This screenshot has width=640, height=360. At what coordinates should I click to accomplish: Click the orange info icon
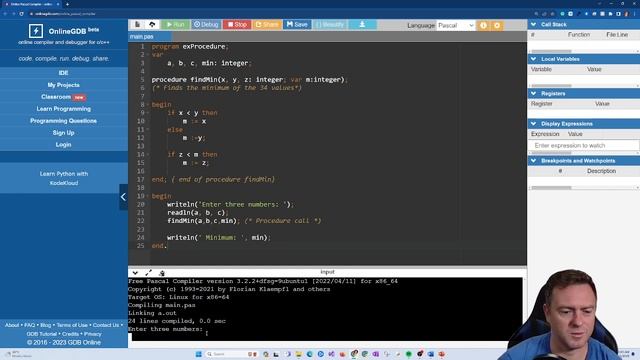483,25
